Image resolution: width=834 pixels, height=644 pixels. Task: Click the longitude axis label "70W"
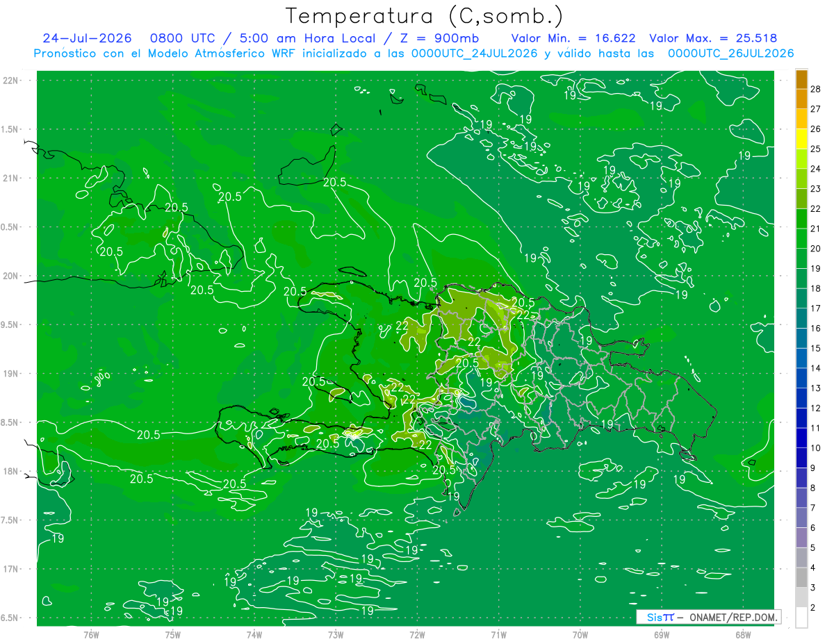click(x=580, y=635)
